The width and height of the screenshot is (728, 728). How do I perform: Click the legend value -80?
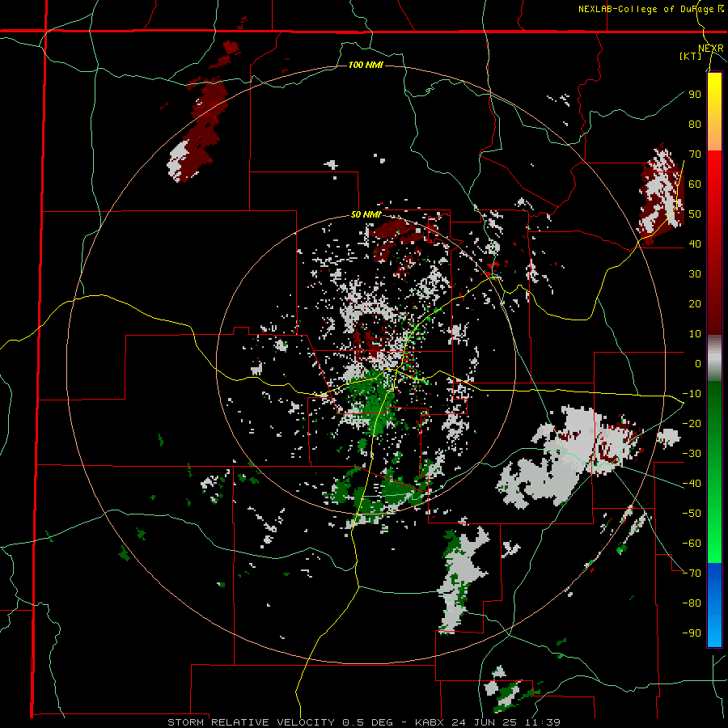692,603
